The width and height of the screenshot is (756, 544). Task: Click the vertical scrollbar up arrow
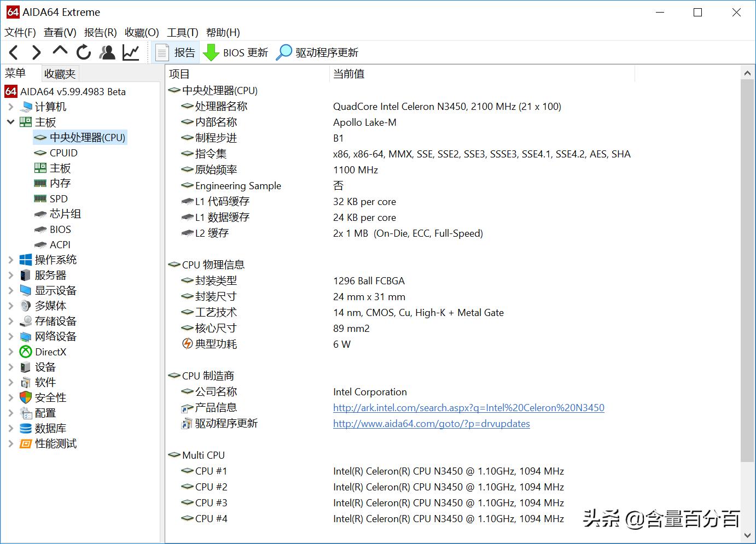click(x=748, y=72)
